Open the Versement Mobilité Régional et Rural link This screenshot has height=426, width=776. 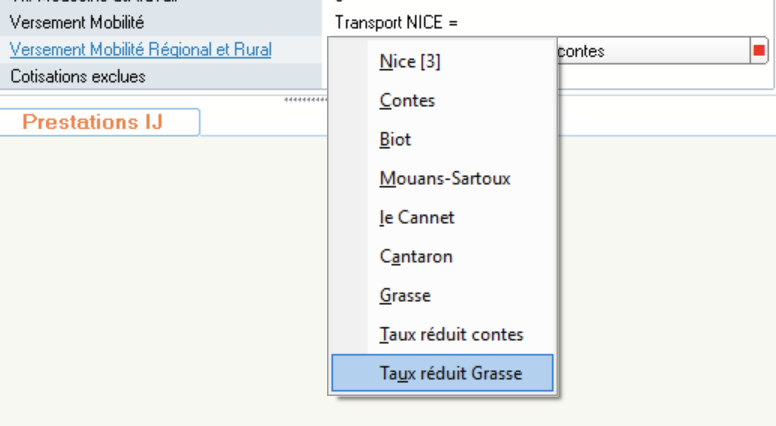pos(140,50)
